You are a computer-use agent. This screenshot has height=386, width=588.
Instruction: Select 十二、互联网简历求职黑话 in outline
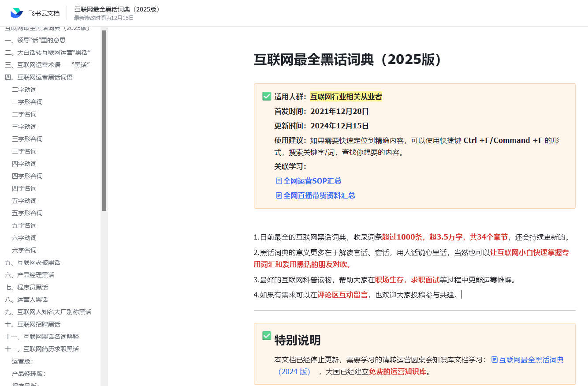[x=42, y=349]
